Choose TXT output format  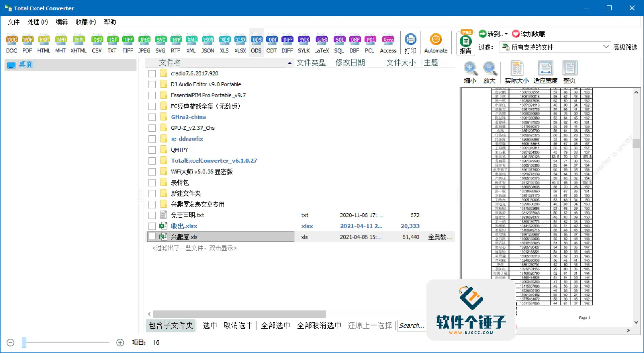112,43
